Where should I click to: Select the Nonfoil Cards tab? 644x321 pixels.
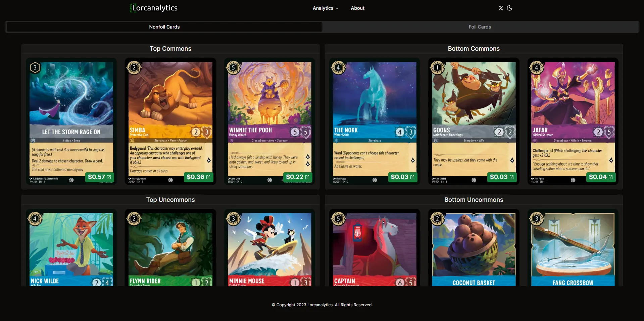164,27
